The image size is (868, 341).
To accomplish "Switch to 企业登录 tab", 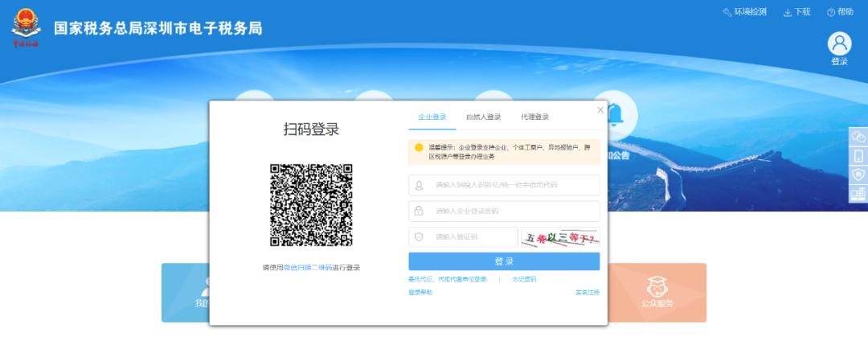I will point(432,117).
